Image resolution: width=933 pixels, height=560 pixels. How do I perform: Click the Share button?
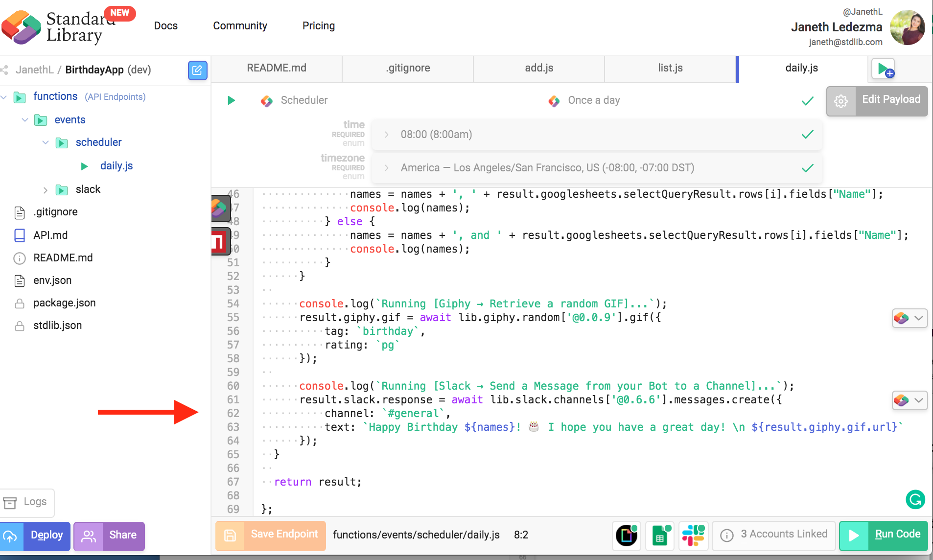(109, 536)
